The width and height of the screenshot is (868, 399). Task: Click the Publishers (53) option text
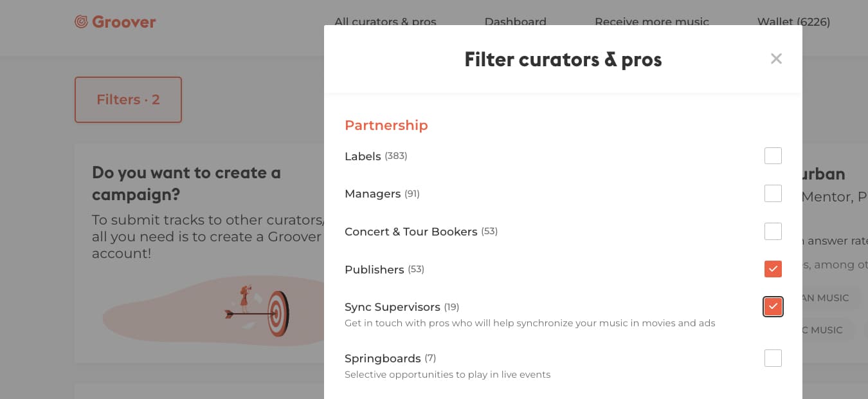(x=384, y=270)
